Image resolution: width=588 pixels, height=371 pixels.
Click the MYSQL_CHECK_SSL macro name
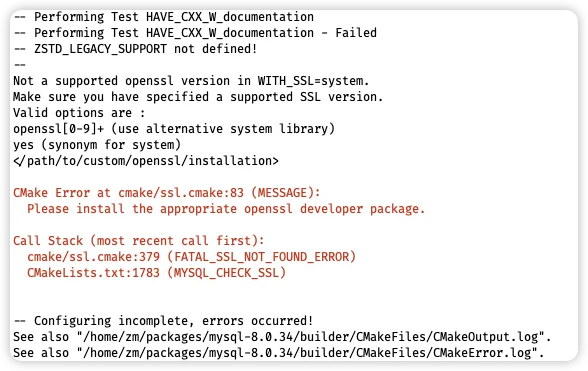226,273
